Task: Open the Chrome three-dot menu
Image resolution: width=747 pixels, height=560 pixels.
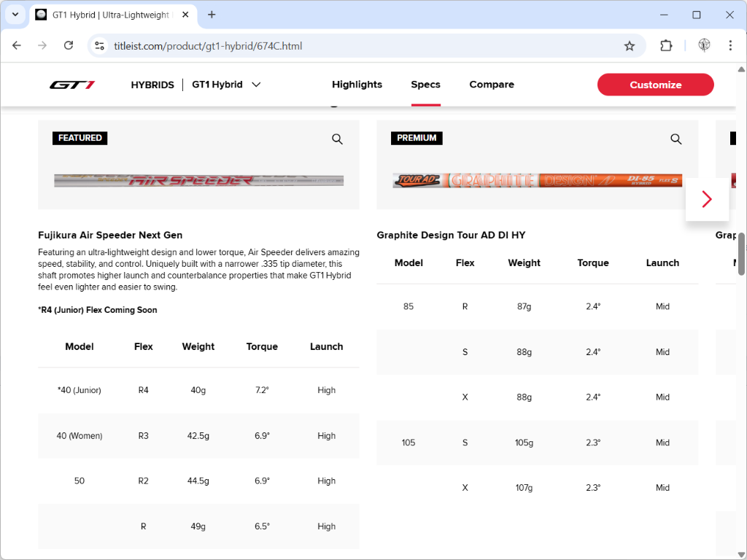Action: point(729,46)
